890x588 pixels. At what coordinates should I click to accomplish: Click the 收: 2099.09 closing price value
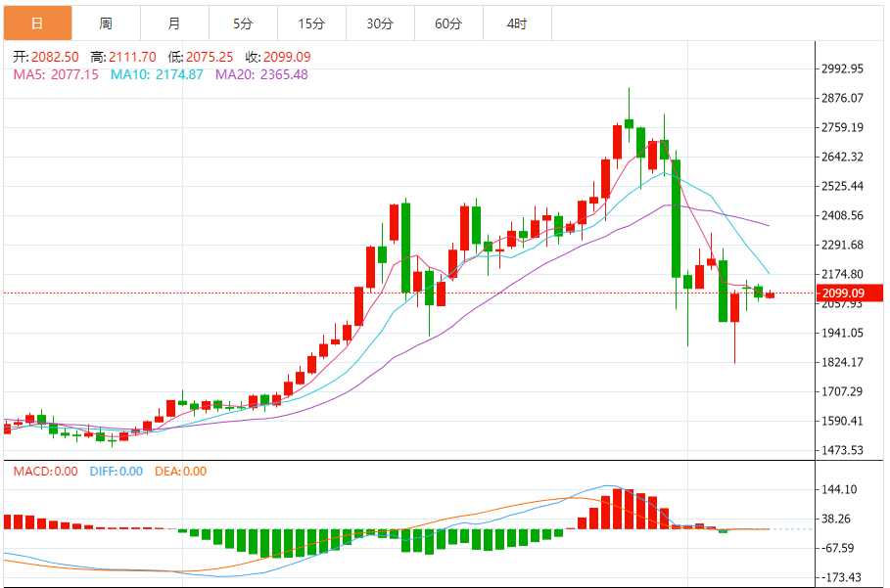(x=278, y=57)
